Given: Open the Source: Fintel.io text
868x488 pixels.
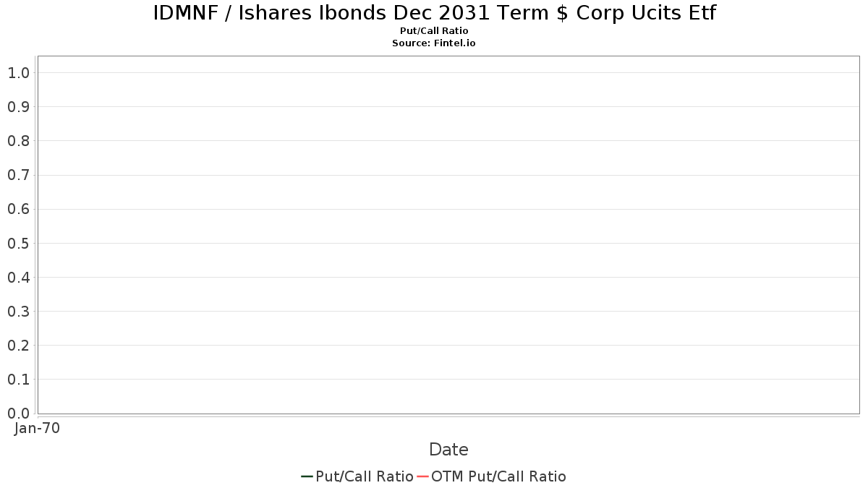Looking at the screenshot, I should click(x=434, y=43).
